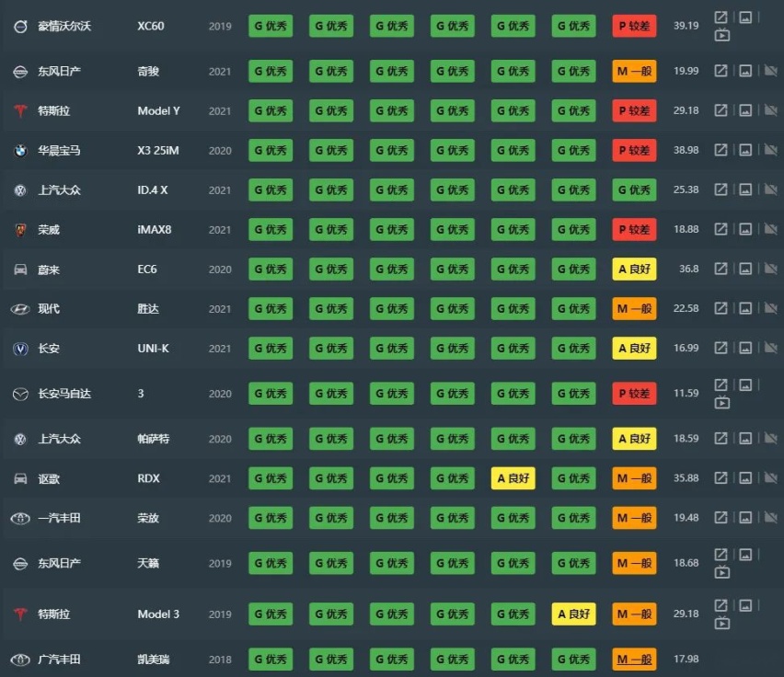
Task: View the image icon for 帕萨特
Action: pos(745,438)
